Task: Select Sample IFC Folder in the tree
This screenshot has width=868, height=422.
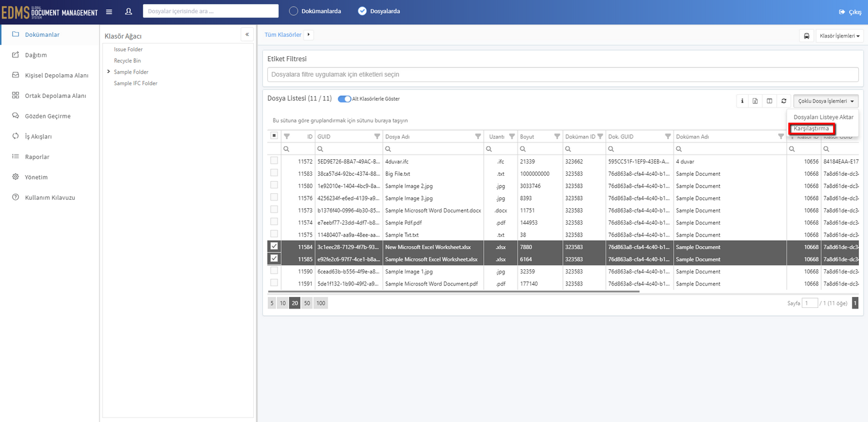Action: point(136,83)
